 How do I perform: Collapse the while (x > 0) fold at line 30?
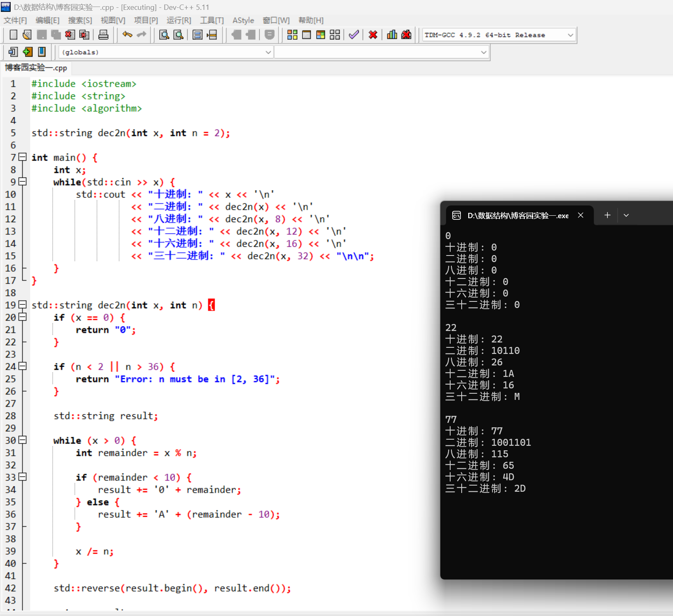(23, 440)
